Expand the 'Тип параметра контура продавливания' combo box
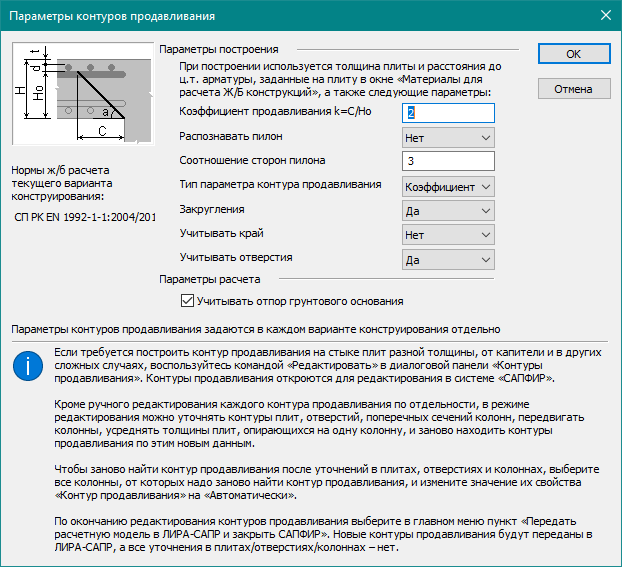 (x=448, y=186)
